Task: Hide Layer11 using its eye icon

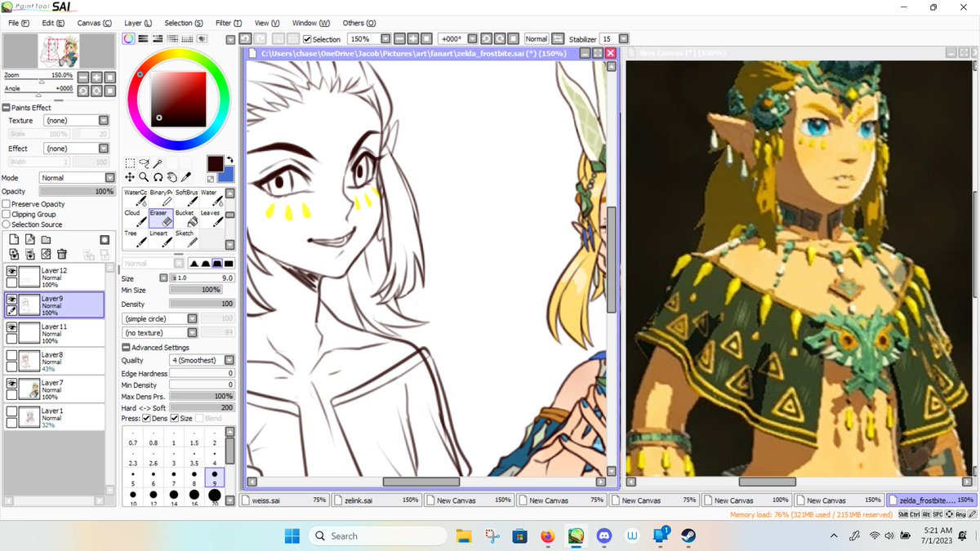Action: (x=11, y=327)
